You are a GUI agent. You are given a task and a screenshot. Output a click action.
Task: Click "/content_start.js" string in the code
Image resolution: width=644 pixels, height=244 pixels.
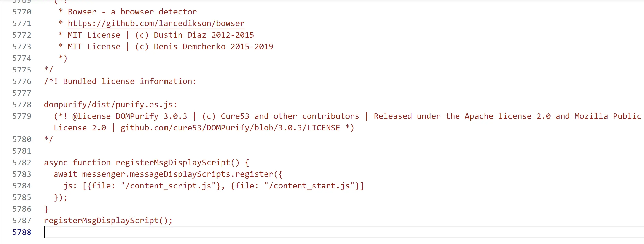tap(309, 186)
